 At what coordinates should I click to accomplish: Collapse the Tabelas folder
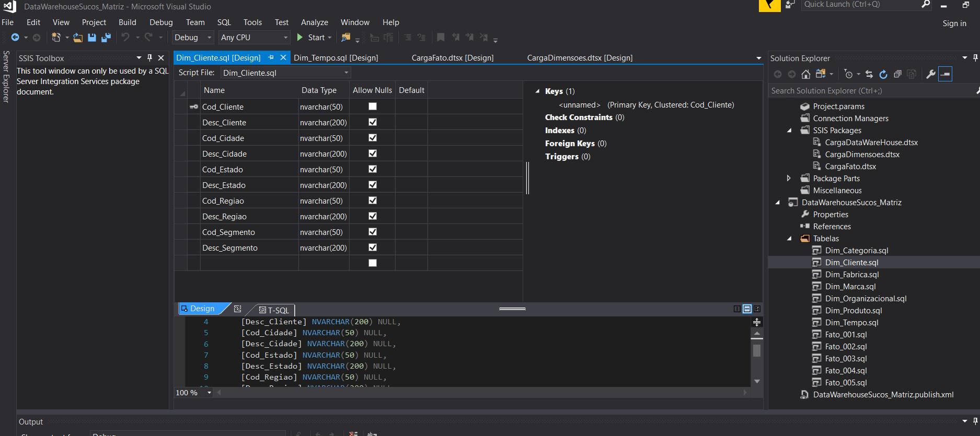click(x=789, y=239)
